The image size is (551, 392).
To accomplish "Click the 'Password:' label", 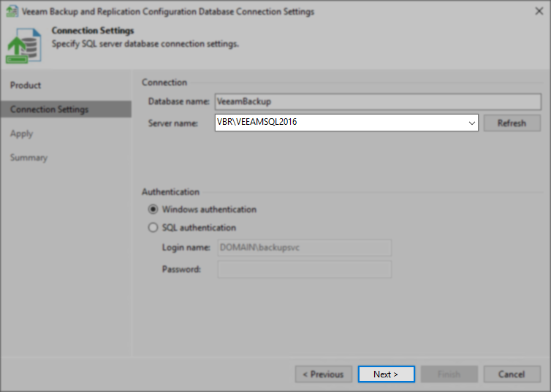I will (181, 269).
